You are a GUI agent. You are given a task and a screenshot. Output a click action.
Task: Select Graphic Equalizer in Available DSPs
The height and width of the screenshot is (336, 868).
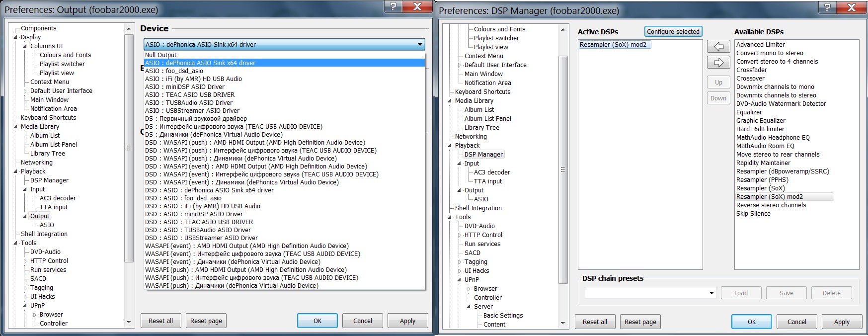pos(761,120)
